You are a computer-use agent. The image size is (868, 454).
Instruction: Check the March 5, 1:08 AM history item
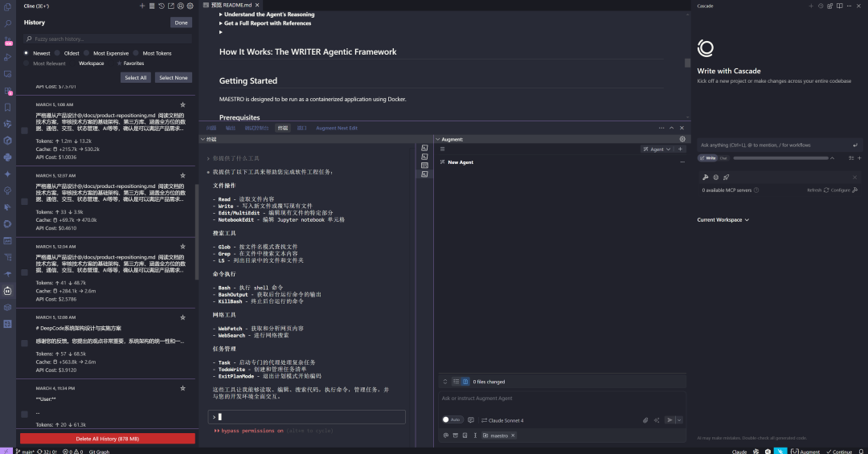(24, 131)
